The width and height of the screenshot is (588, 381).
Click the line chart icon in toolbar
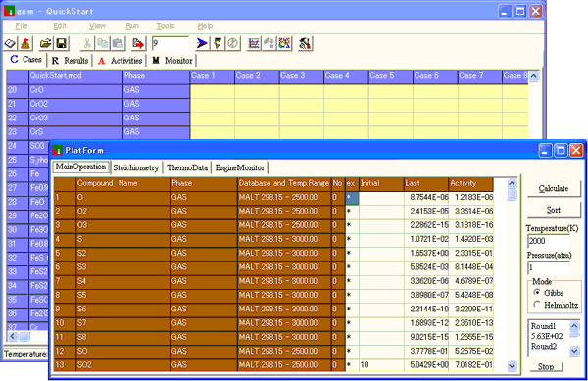click(254, 44)
